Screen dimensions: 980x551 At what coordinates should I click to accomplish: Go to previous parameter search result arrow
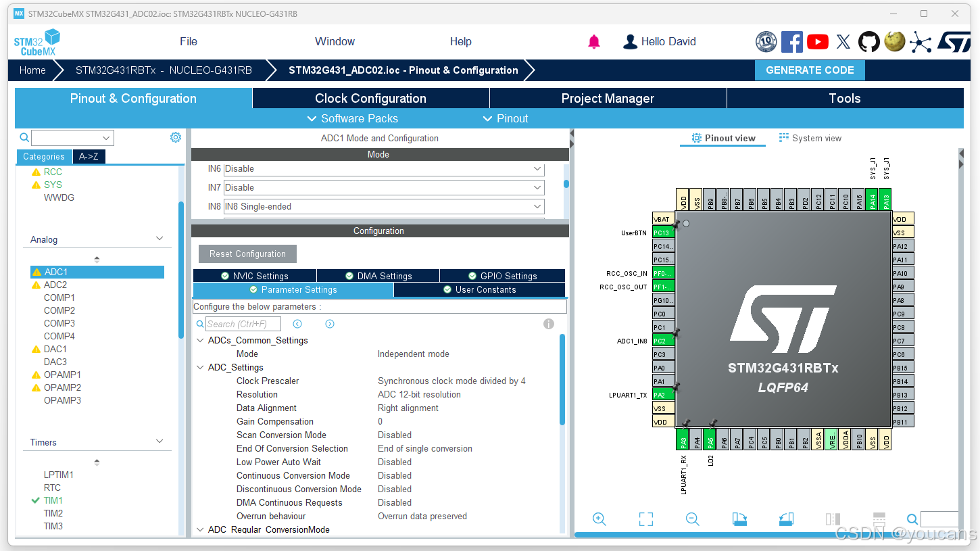pos(297,324)
